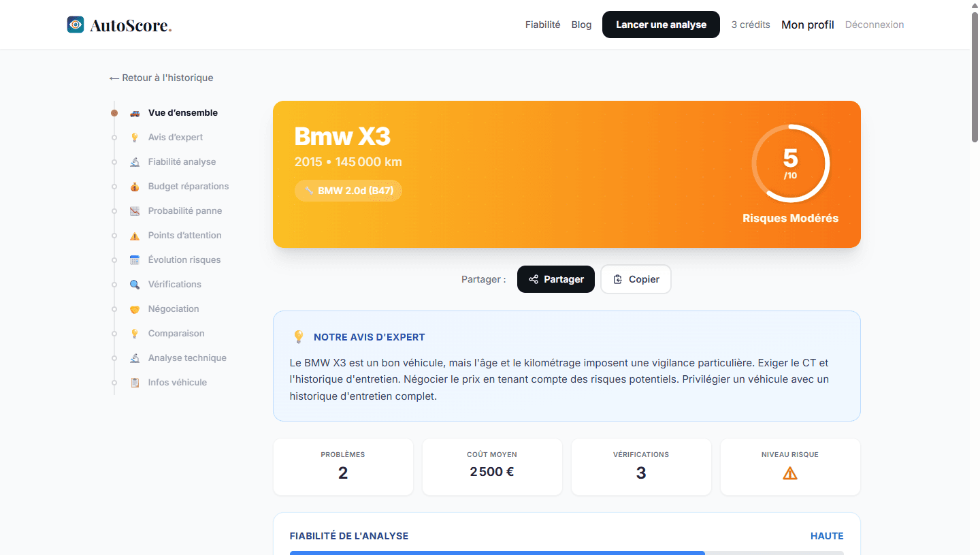The width and height of the screenshot is (980, 555).
Task: Click Retour à l'historique link
Action: tap(161, 78)
